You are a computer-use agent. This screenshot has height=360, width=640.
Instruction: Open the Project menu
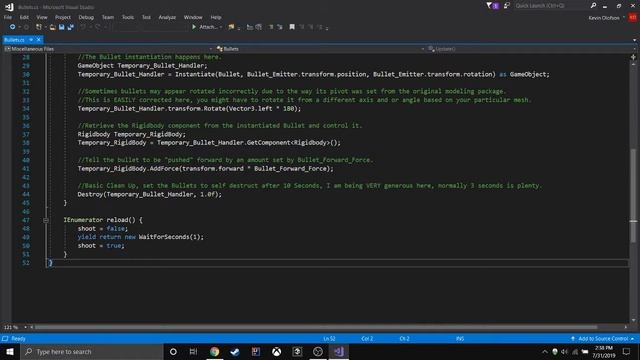tap(63, 17)
